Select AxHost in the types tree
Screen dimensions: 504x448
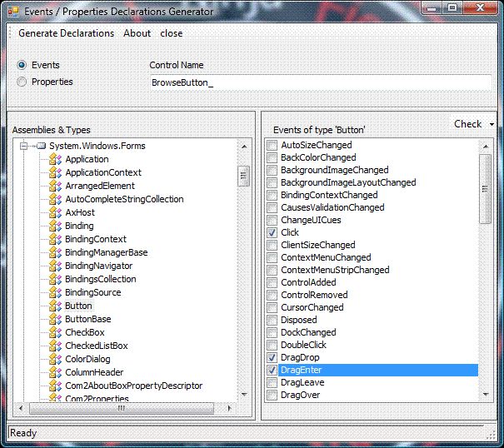(x=80, y=212)
